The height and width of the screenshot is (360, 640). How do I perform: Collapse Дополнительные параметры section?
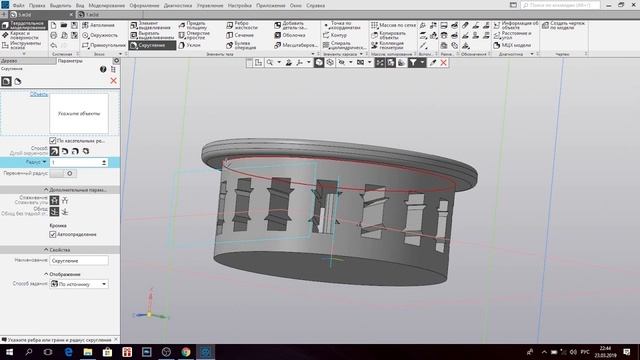[x=46, y=190]
